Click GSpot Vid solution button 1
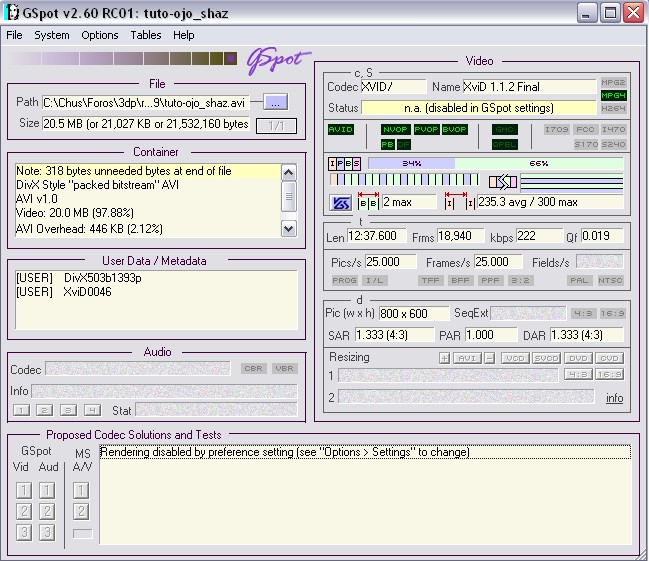 point(24,490)
